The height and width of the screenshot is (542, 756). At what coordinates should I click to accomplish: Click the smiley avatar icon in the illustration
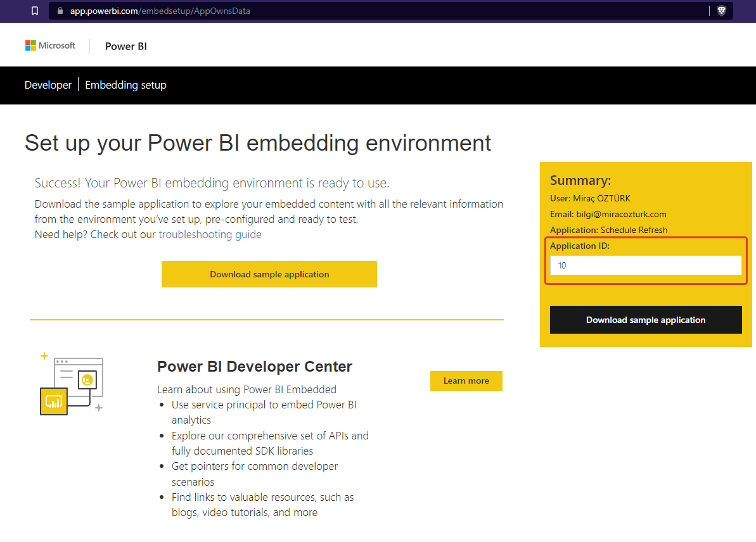tap(89, 380)
